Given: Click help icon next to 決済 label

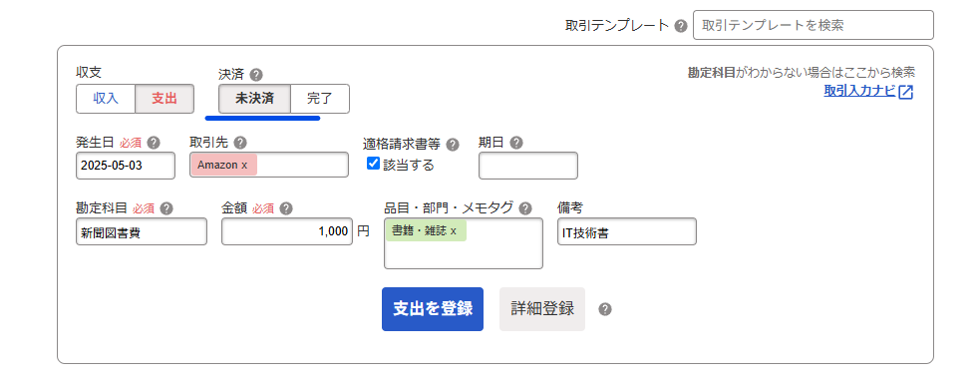Looking at the screenshot, I should coord(255,75).
